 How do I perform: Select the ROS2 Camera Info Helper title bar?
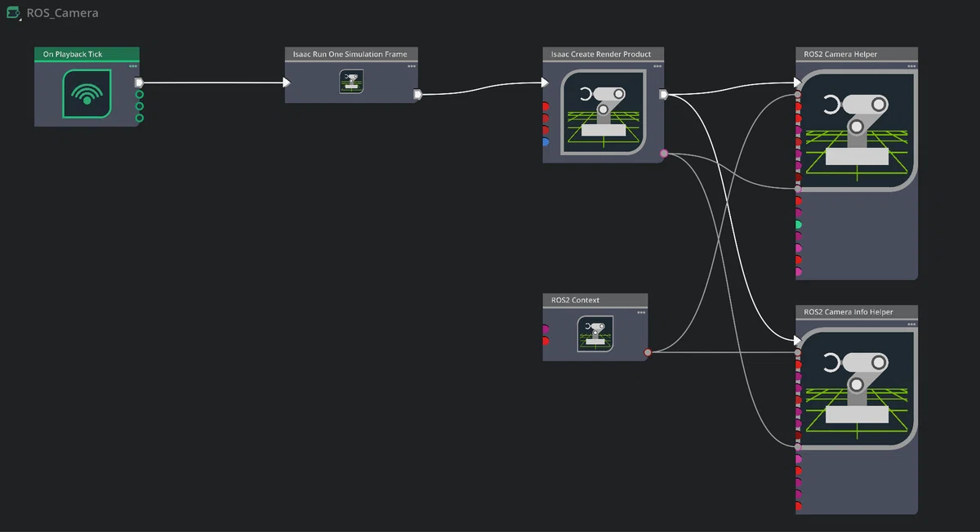pos(857,312)
